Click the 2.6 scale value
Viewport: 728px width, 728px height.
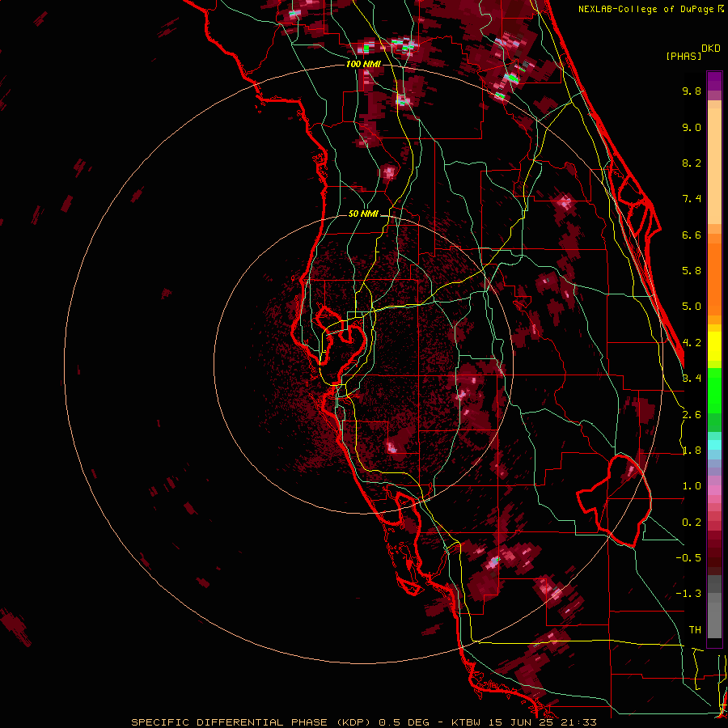(692, 415)
